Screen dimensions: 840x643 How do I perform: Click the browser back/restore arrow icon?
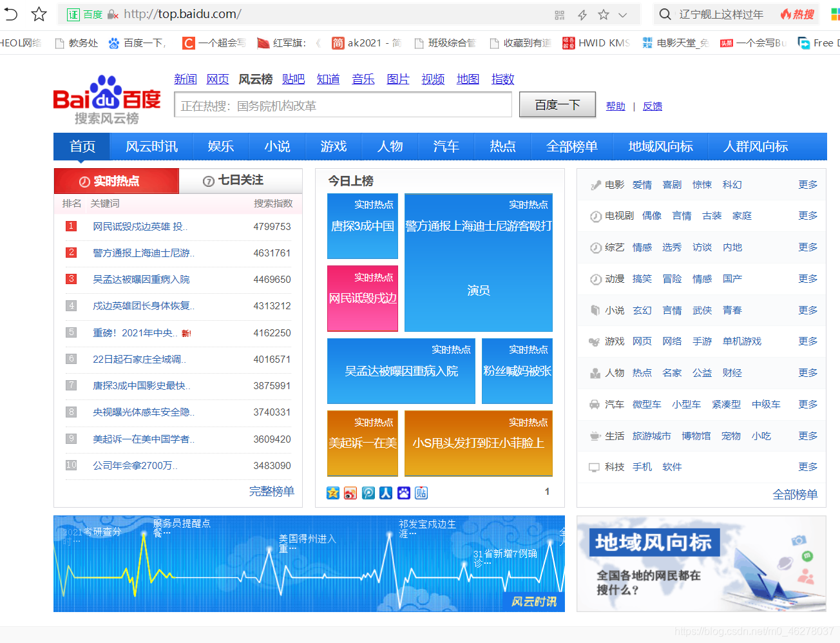[11, 14]
